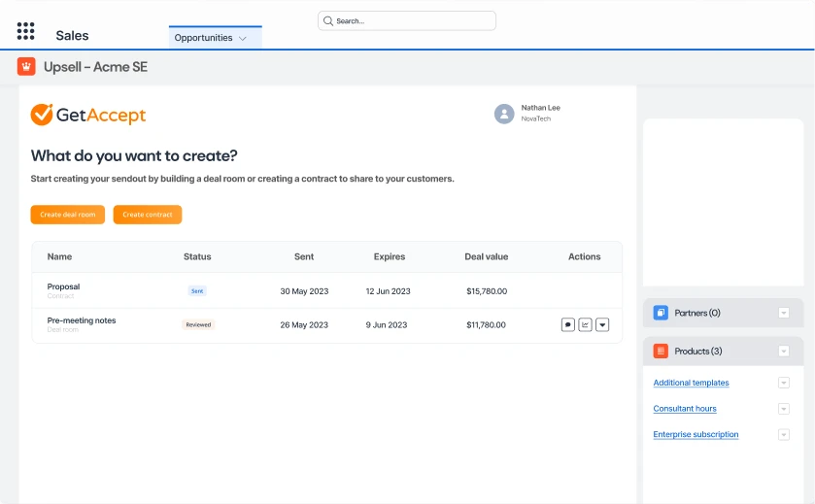
Task: Click the Proposal document name
Action: 63,286
